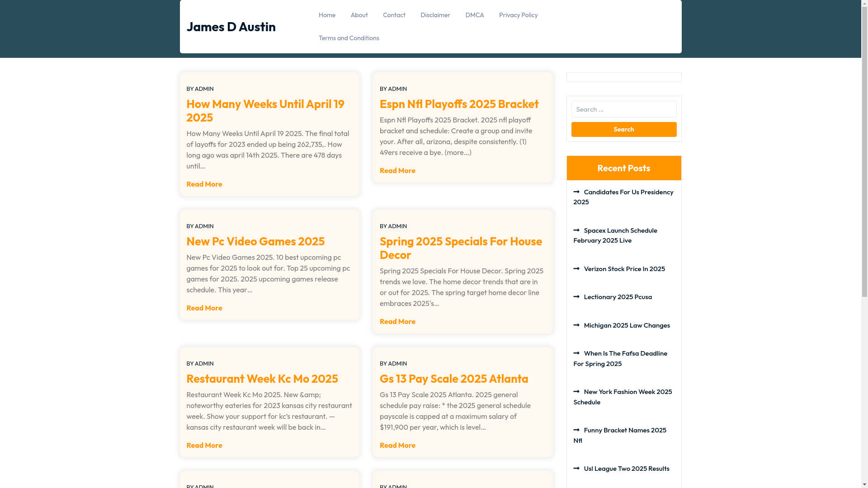This screenshot has height=488, width=868.
Task: Click ADMIN author on New Pc Video Games post
Action: [204, 226]
